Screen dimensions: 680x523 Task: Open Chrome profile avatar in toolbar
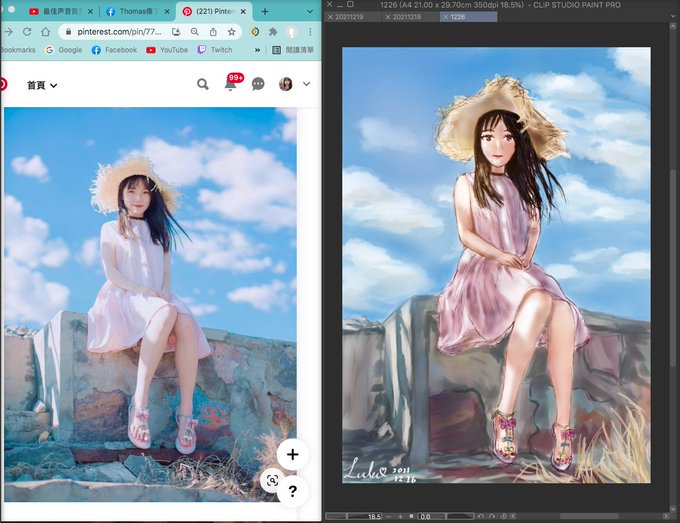tap(292, 32)
